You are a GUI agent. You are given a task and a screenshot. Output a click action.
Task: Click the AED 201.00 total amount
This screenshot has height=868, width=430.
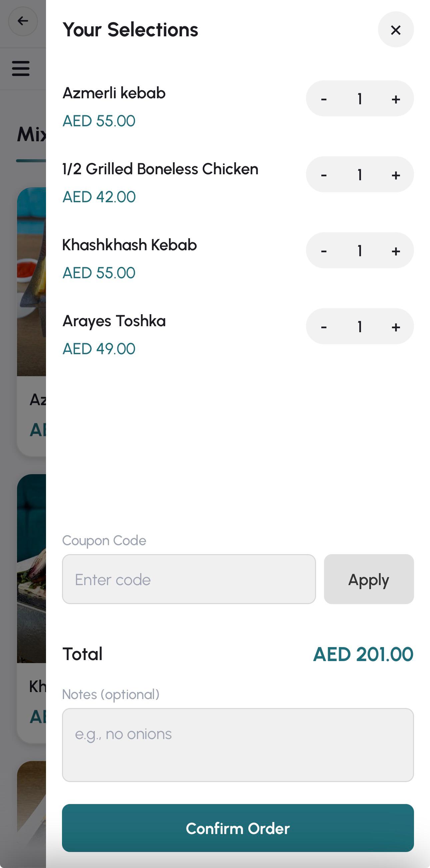click(363, 654)
